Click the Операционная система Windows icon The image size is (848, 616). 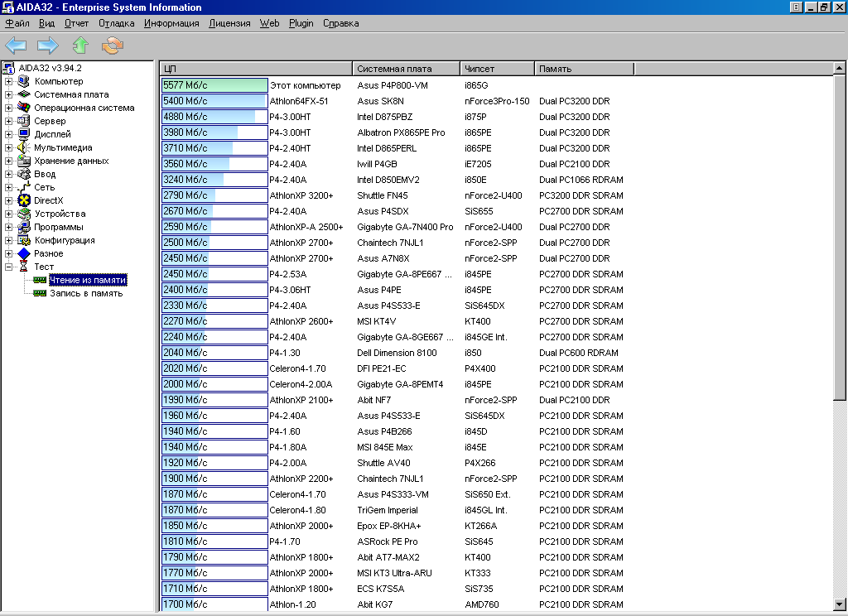click(x=24, y=108)
